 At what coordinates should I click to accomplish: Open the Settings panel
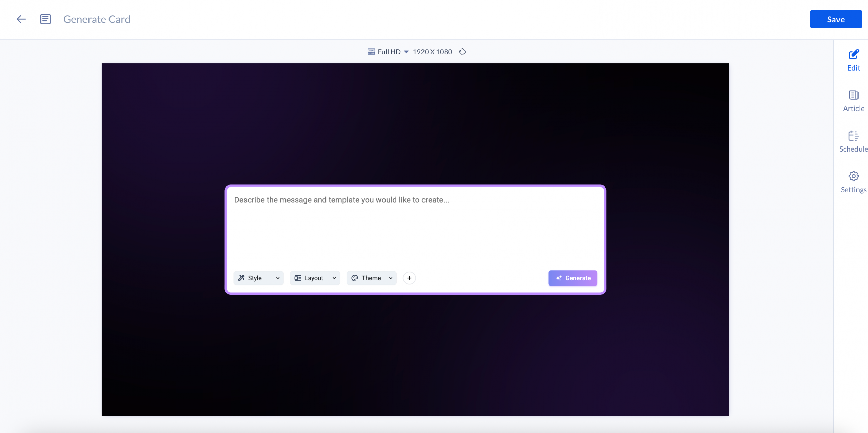[x=853, y=182]
